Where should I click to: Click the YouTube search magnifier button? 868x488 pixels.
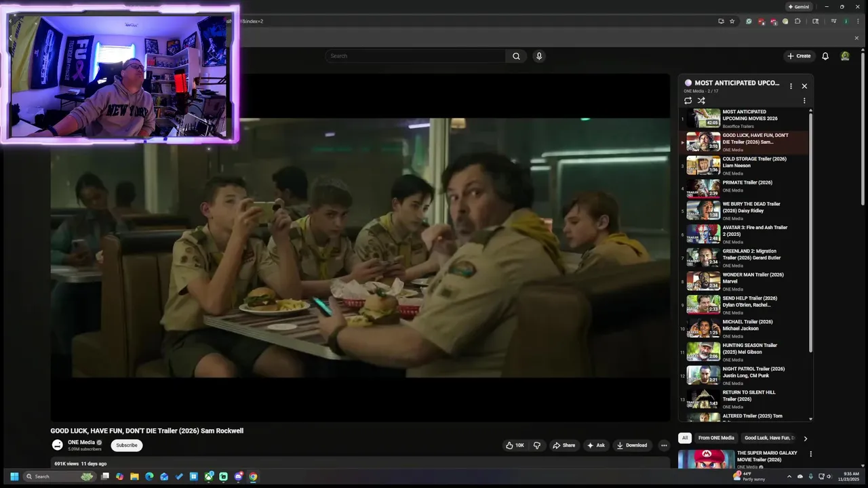click(x=516, y=56)
